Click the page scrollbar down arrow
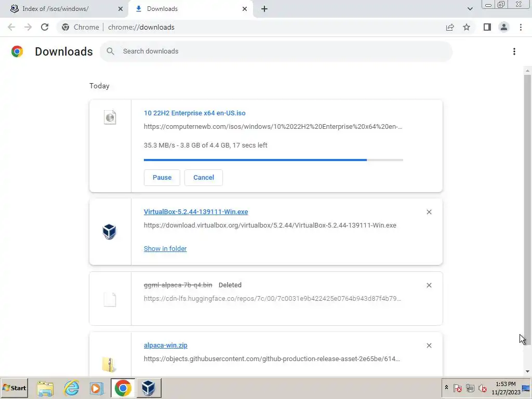532x399 pixels. tap(527, 371)
